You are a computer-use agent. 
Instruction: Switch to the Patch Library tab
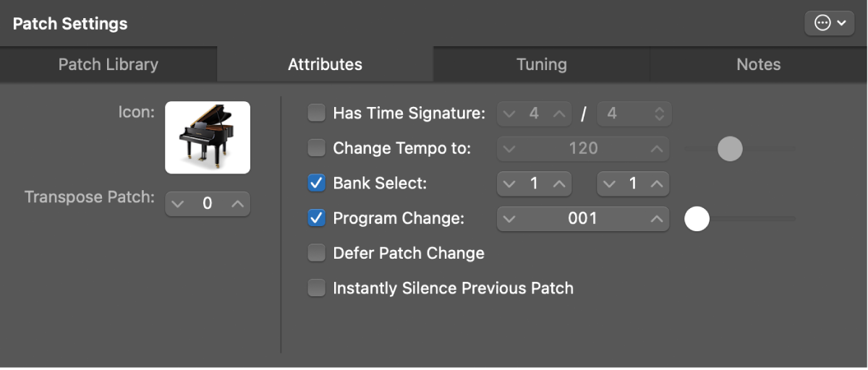(109, 64)
